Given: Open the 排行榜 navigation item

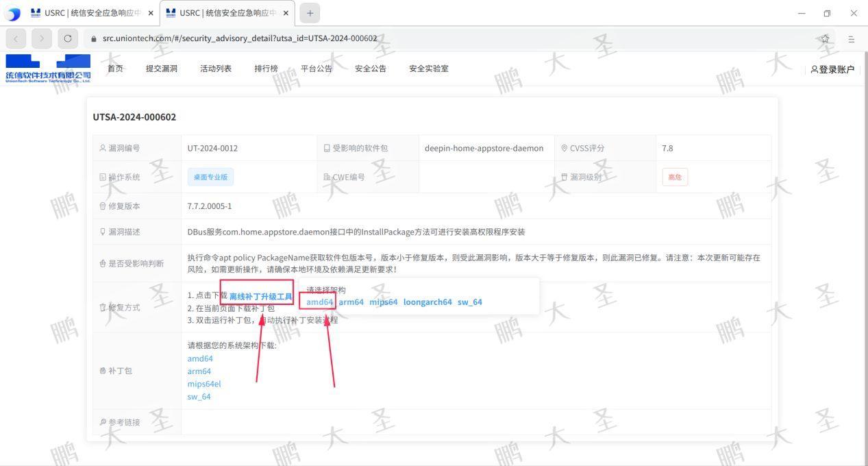Looking at the screenshot, I should pos(266,69).
